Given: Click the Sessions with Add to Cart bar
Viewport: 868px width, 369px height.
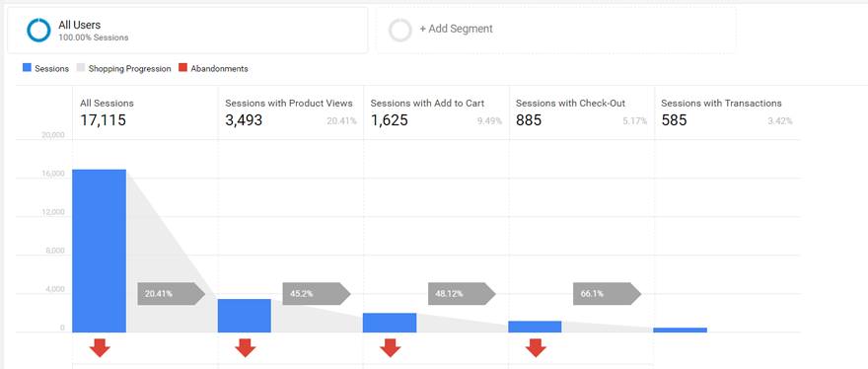Looking at the screenshot, I should pos(390,323).
